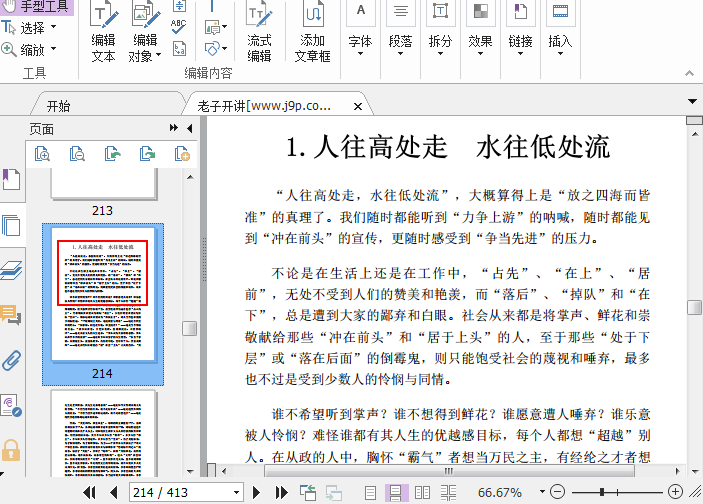Toggle continuous page view mode

point(396,492)
